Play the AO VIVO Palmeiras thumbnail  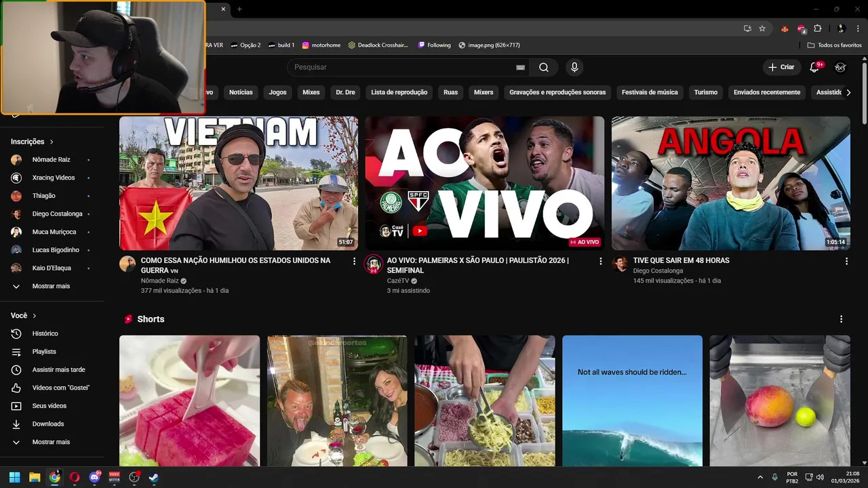coord(485,183)
